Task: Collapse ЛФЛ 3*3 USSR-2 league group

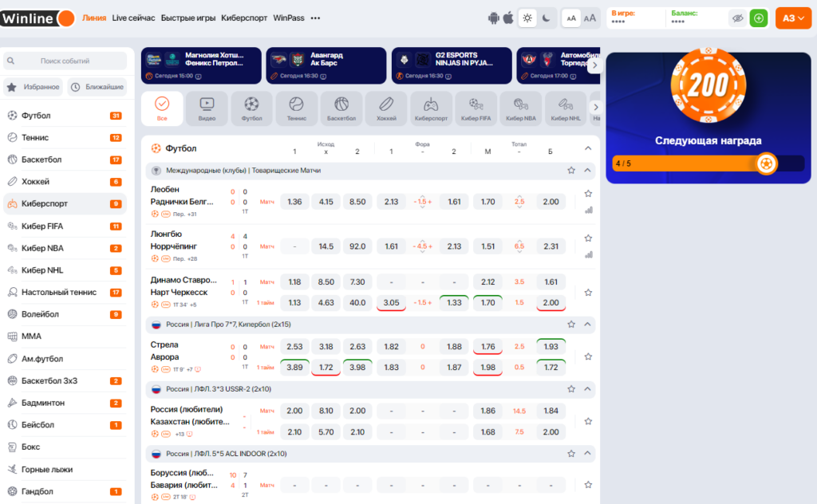Action: (x=587, y=389)
